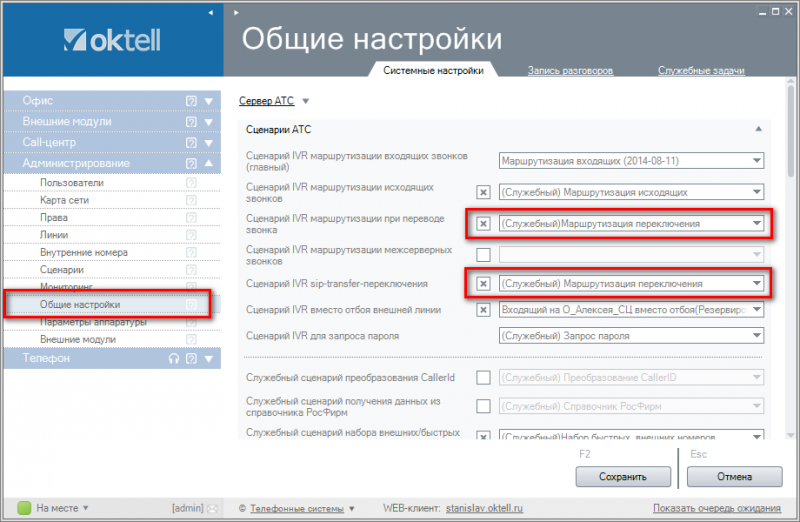Click the Oktell logo
Image resolution: width=800 pixels, height=522 pixels.
pyautogui.click(x=111, y=40)
